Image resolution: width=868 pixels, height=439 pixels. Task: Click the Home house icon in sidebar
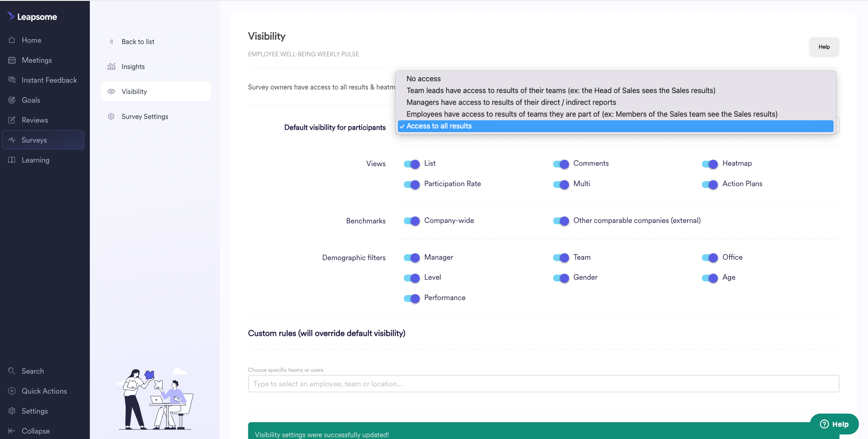point(12,40)
